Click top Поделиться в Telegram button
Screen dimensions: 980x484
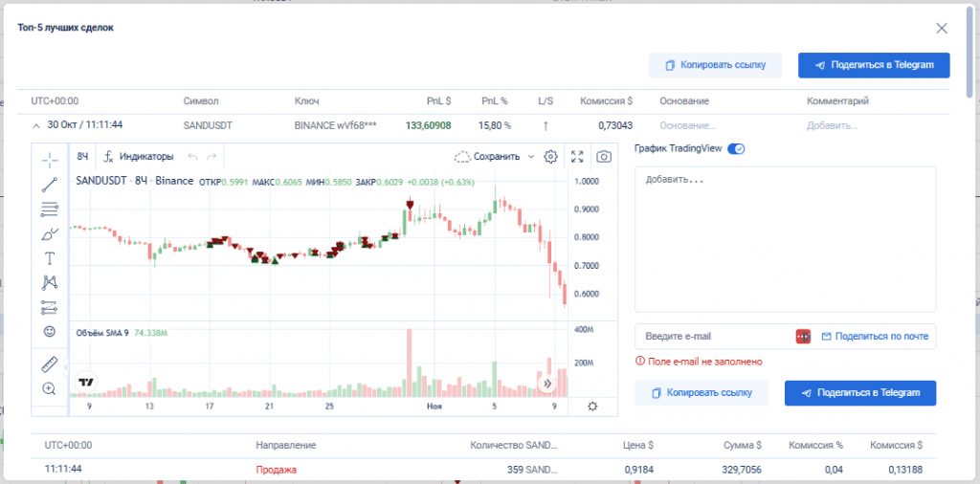click(x=874, y=65)
